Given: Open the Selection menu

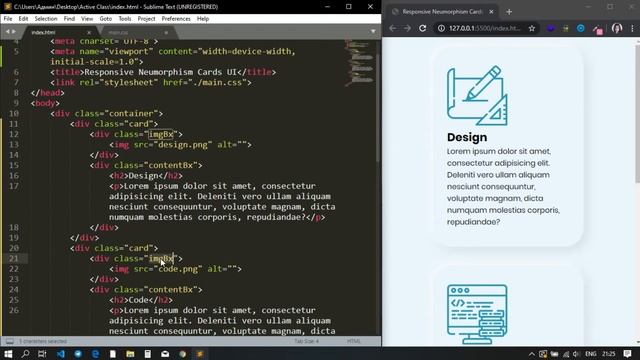Looking at the screenshot, I should click(46, 19).
